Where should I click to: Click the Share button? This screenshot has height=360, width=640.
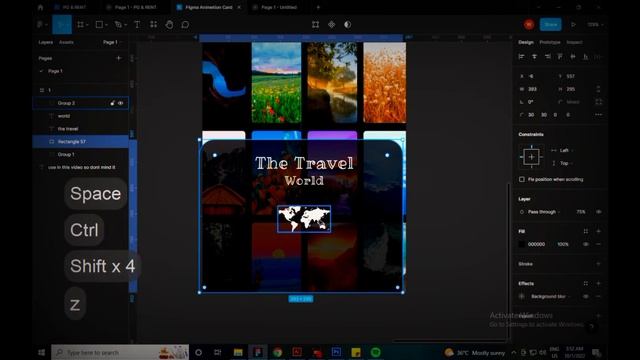click(551, 24)
